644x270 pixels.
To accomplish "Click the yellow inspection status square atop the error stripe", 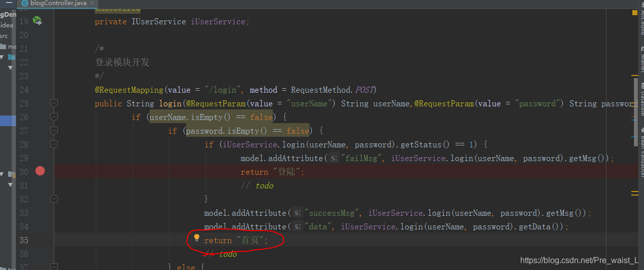I will [634, 13].
